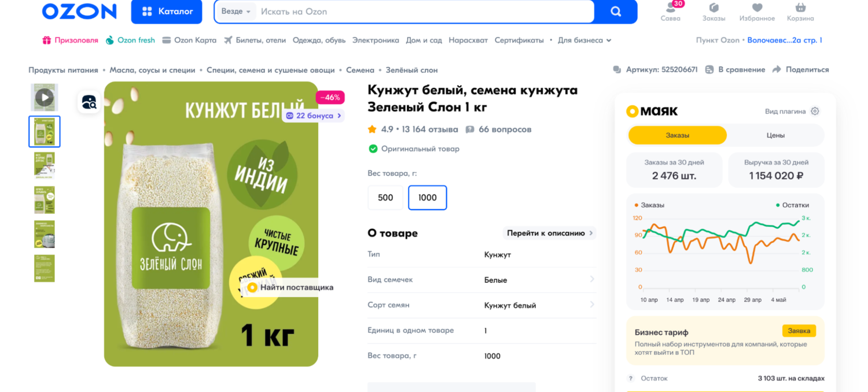868x392 pixels.
Task: Open the Корзина cart icon
Action: (800, 8)
